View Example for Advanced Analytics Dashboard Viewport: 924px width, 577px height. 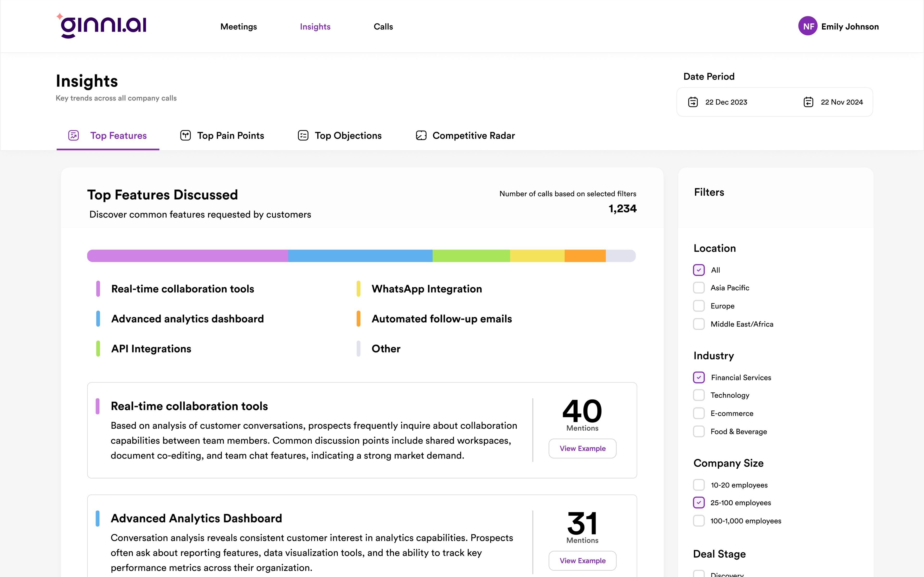coord(582,561)
